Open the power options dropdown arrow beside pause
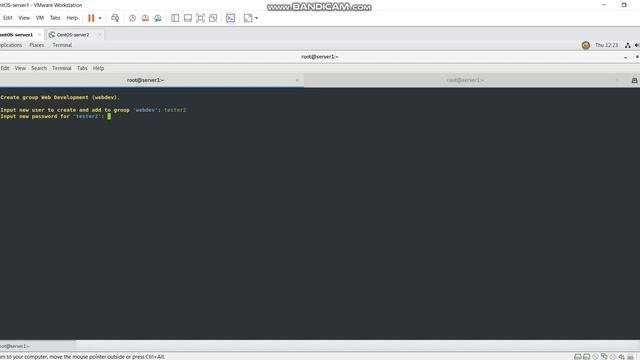 pyautogui.click(x=100, y=18)
